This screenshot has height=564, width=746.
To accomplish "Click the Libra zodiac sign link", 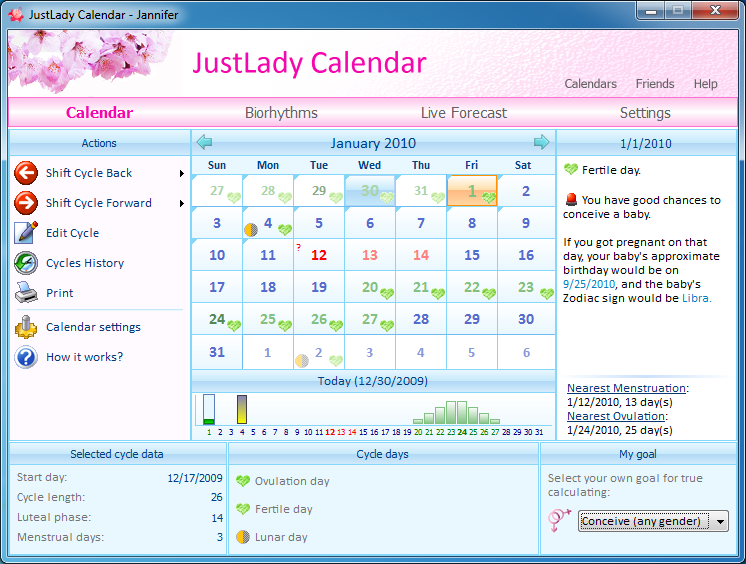I will point(696,298).
